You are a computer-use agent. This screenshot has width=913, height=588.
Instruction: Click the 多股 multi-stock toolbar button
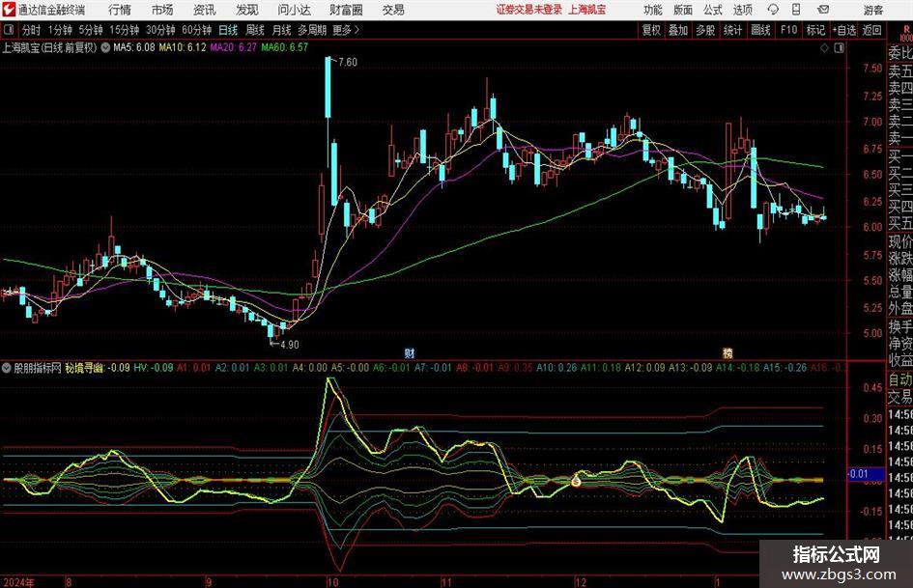point(705,30)
